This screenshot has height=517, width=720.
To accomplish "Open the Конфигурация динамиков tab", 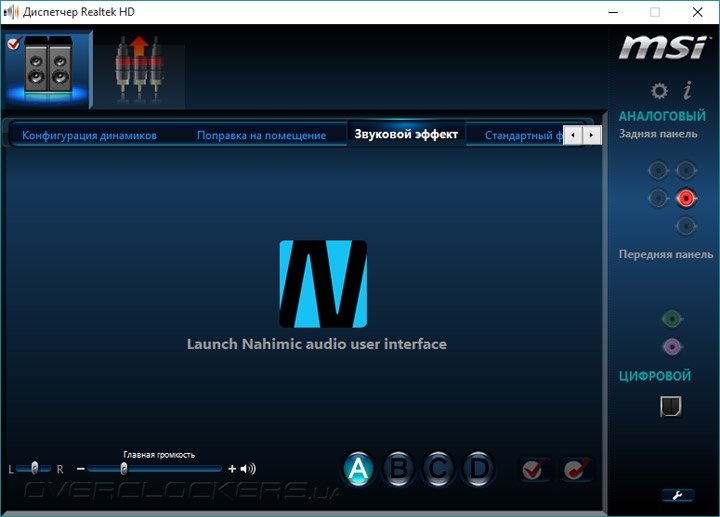I will tap(90, 135).
